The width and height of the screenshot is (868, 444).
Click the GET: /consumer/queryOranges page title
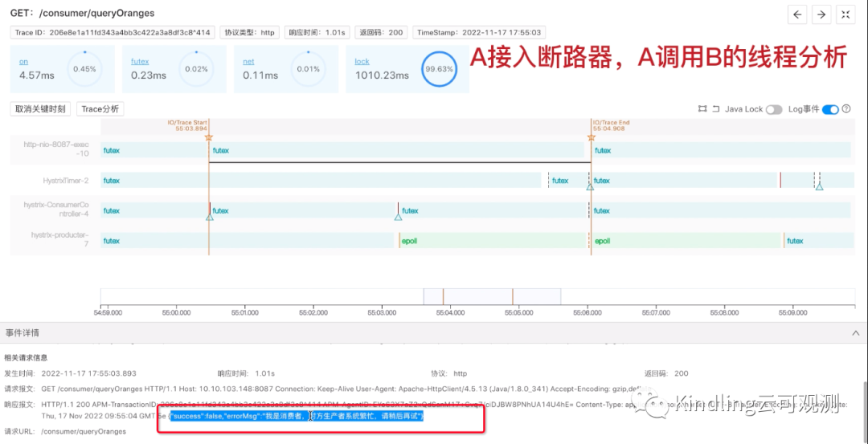pos(83,12)
